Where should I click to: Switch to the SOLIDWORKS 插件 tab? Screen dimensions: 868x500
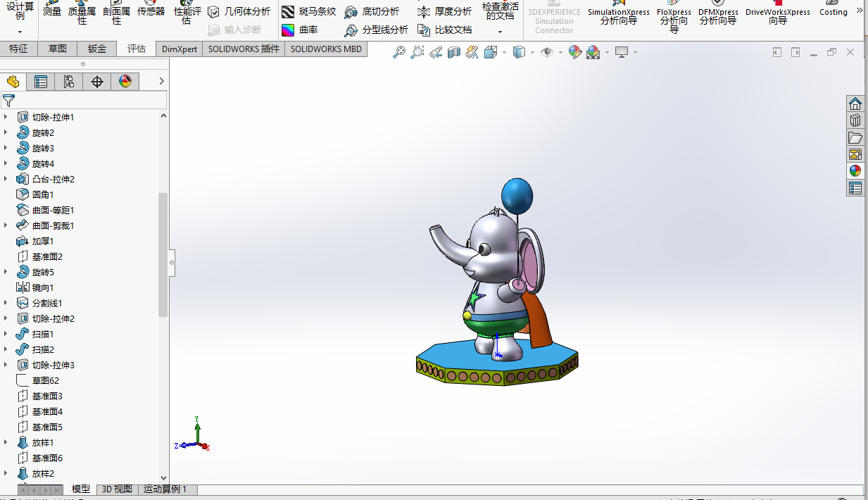click(x=244, y=49)
